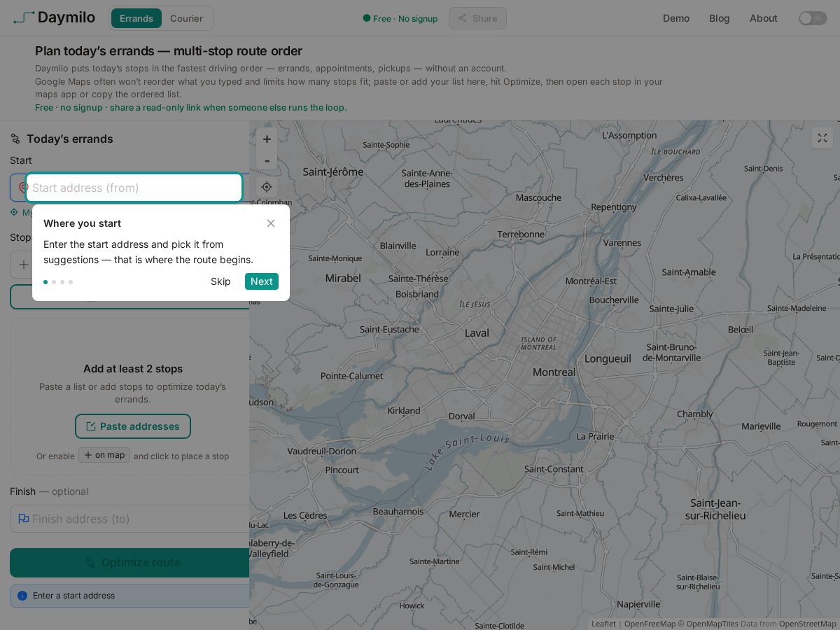Click the Share button
The width and height of the screenshot is (840, 630).
click(477, 18)
